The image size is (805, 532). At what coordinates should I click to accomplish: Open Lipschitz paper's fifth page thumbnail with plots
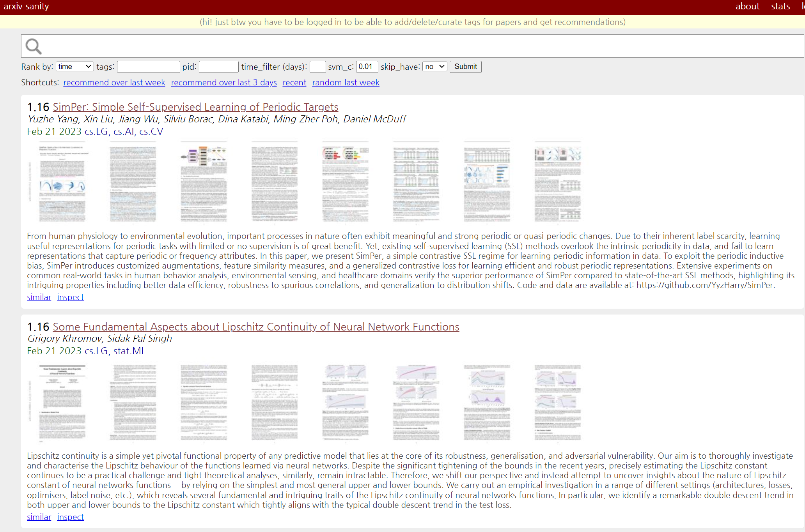[345, 403]
